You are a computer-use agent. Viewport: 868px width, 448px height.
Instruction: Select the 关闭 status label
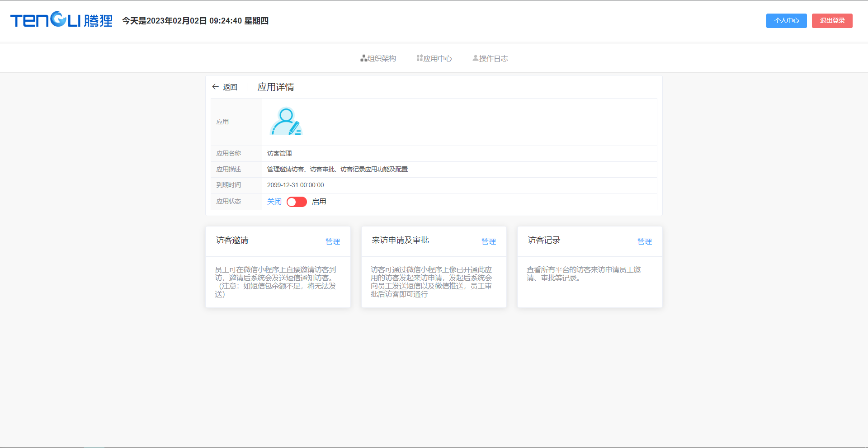[x=274, y=202]
